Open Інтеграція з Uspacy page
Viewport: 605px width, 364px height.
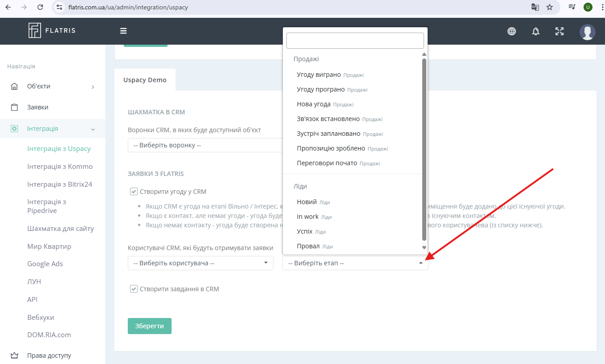point(59,149)
